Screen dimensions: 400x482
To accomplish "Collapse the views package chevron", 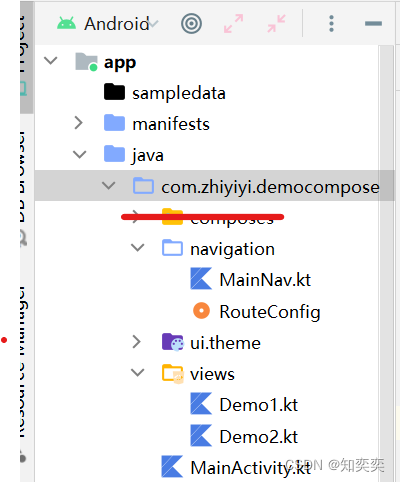I will [x=137, y=372].
